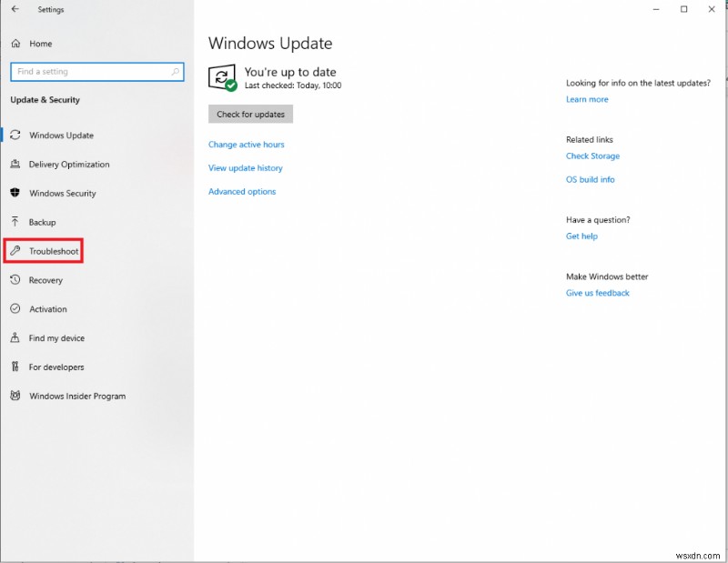Open View update history
This screenshot has height=563, width=728.
246,167
